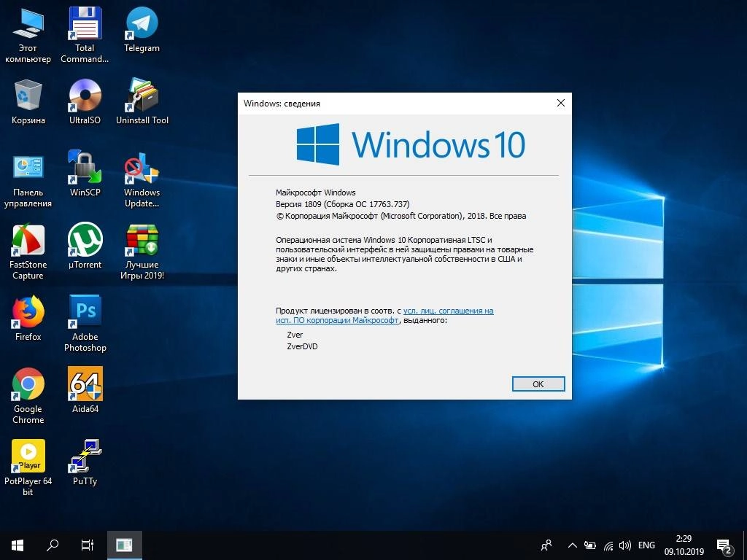
Task: Select the Recycle Bin (Корзина) icon
Action: 28,101
